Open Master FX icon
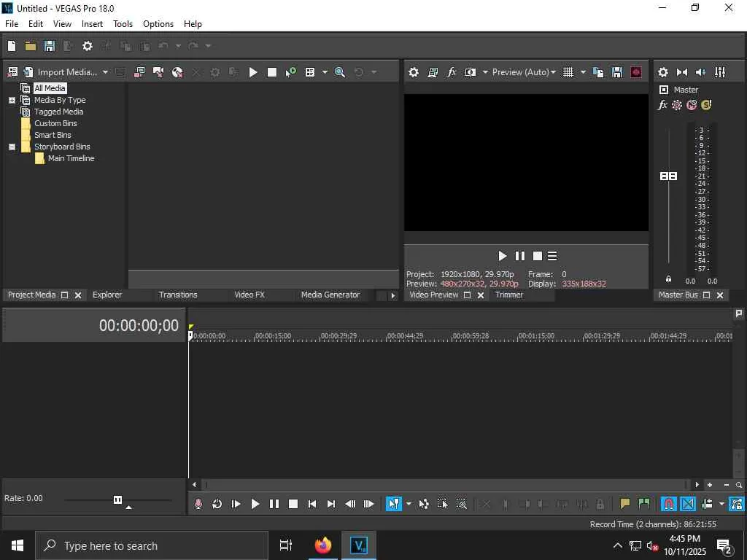This screenshot has height=560, width=747. pyautogui.click(x=662, y=105)
